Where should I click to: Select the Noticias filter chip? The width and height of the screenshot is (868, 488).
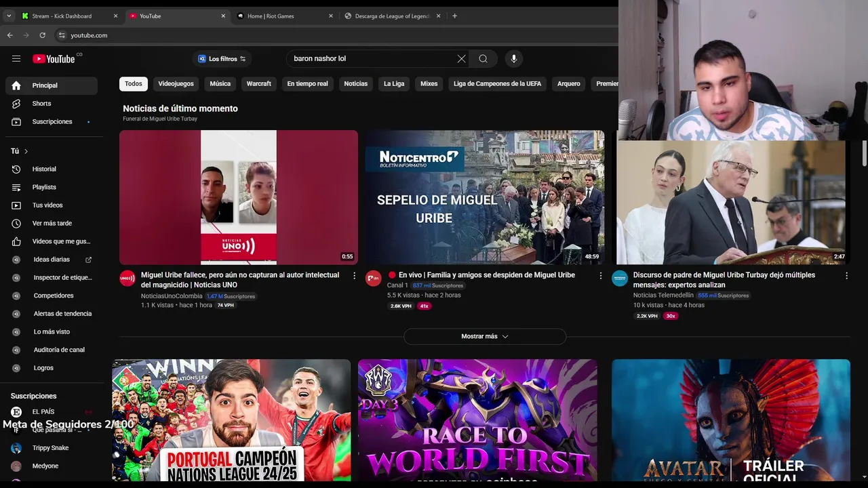355,83
